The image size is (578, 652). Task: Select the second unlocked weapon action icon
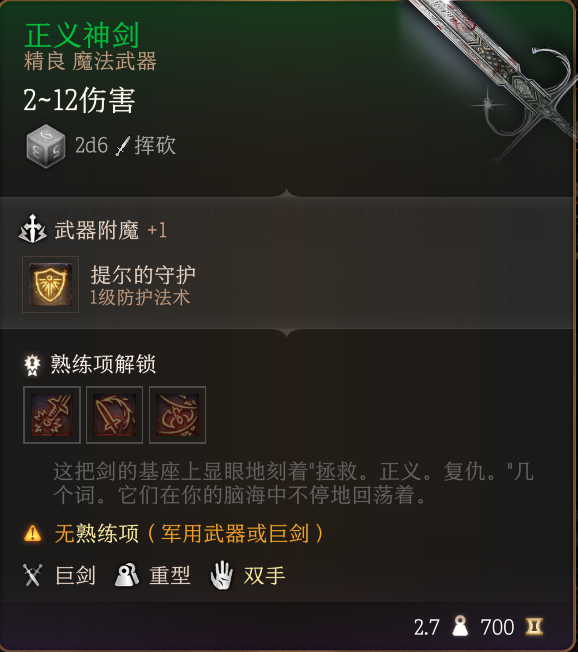115,415
